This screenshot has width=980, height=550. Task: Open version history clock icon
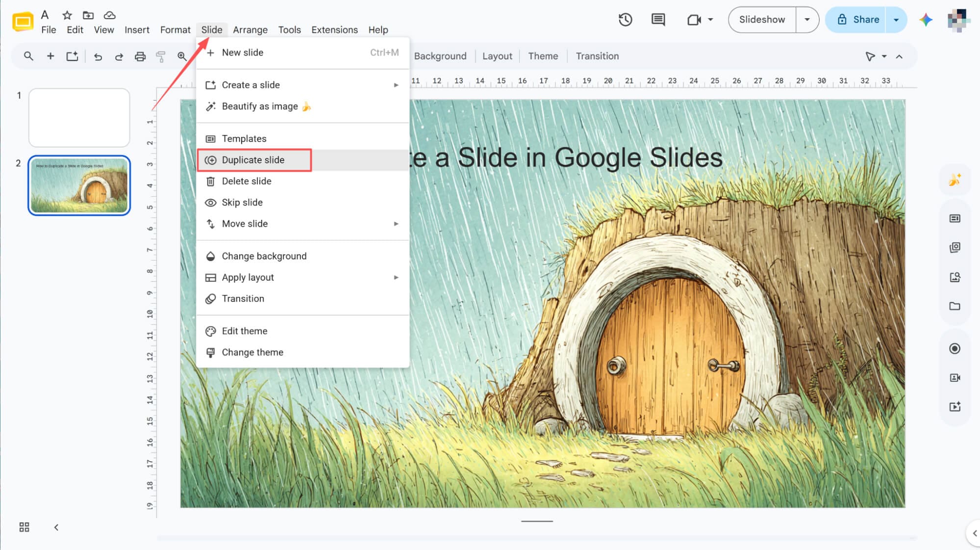(x=625, y=20)
